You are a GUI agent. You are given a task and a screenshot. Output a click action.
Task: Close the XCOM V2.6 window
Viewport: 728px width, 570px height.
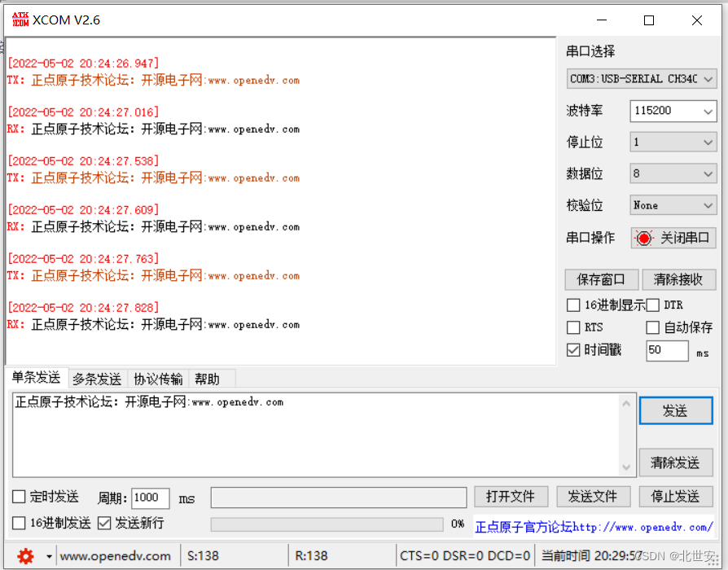click(x=697, y=20)
